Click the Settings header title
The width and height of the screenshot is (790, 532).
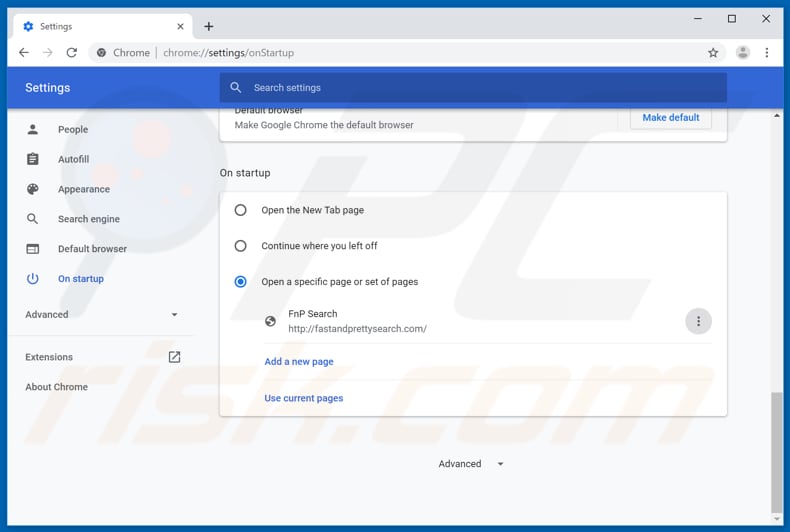pyautogui.click(x=48, y=88)
